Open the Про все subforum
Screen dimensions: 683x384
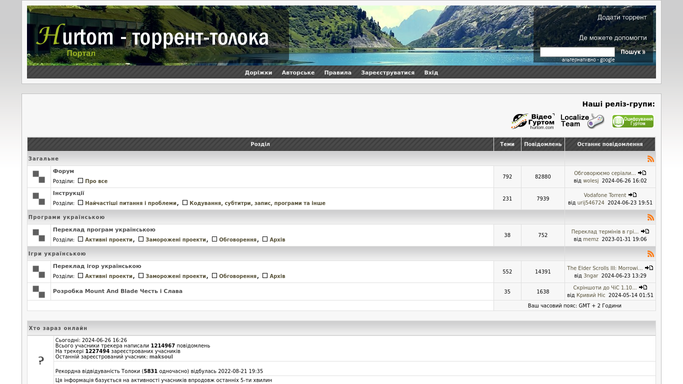pos(96,181)
